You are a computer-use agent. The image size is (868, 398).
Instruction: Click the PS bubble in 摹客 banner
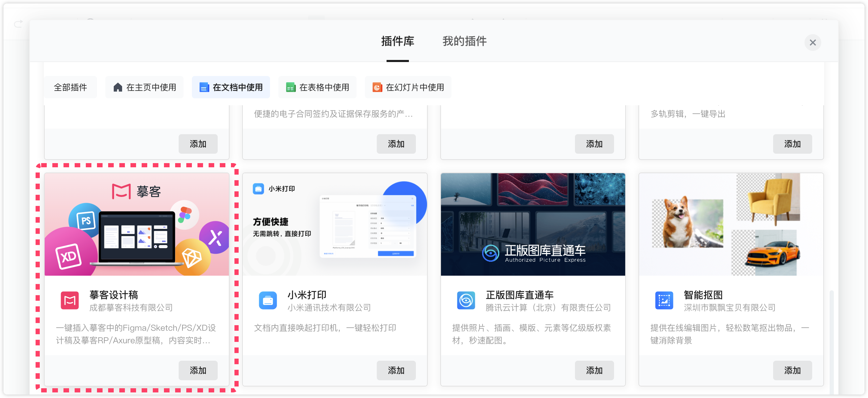pos(86,220)
